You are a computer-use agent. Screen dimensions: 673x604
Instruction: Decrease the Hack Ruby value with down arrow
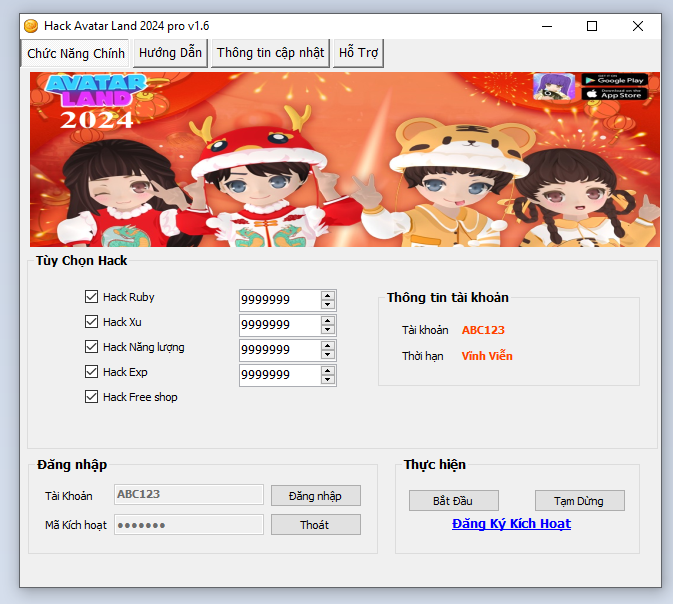pos(327,304)
